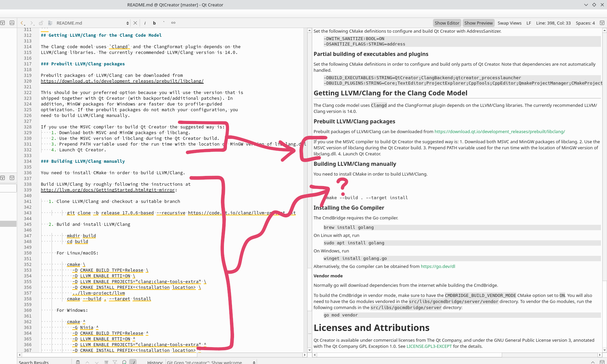Open the README.md document dropdown
Image resolution: width=607 pixels, height=364 pixels.
[x=127, y=23]
